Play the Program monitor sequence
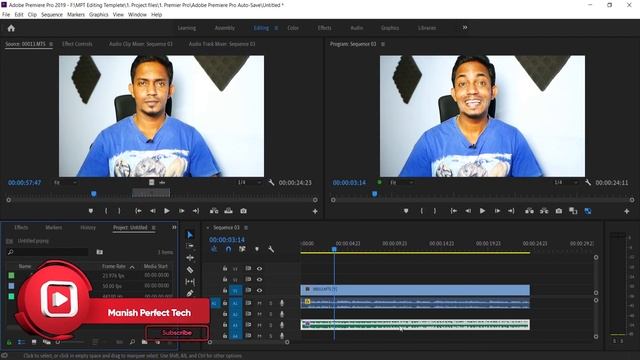The height and width of the screenshot is (360, 640). pyautogui.click(x=482, y=211)
